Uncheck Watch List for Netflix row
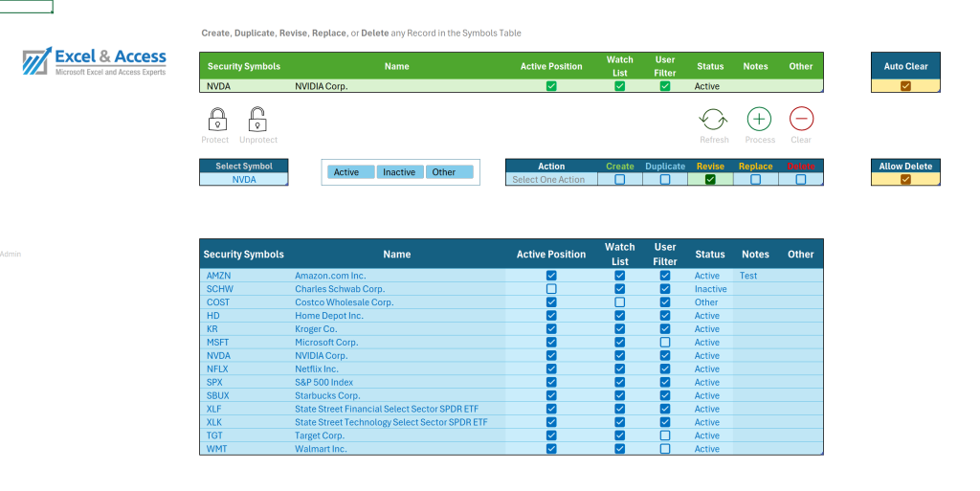The width and height of the screenshot is (980, 491). coord(619,368)
